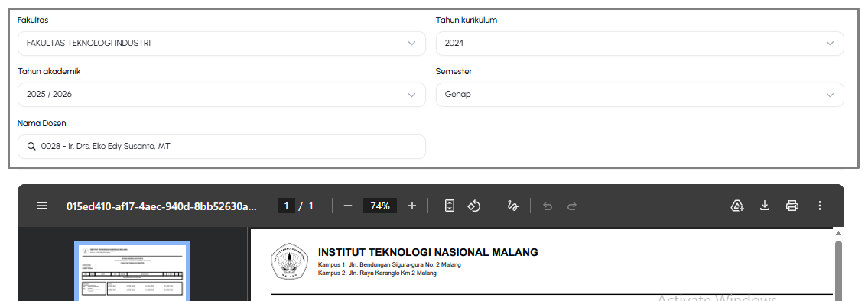Click the undo arrow in PDF toolbar
The width and height of the screenshot is (868, 301).
click(x=548, y=206)
